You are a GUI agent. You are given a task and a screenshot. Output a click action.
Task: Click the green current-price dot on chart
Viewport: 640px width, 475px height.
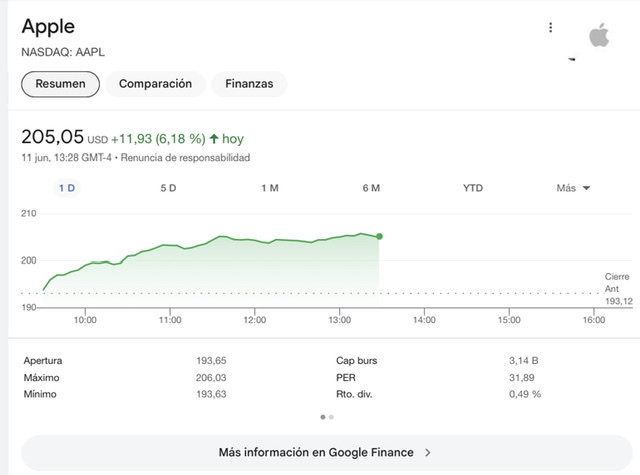pyautogui.click(x=379, y=236)
